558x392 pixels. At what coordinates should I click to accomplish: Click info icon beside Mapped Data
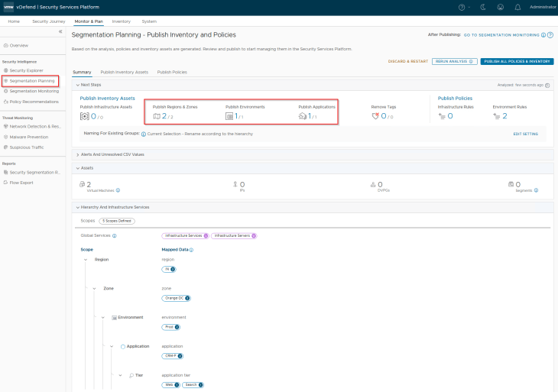pos(191,250)
